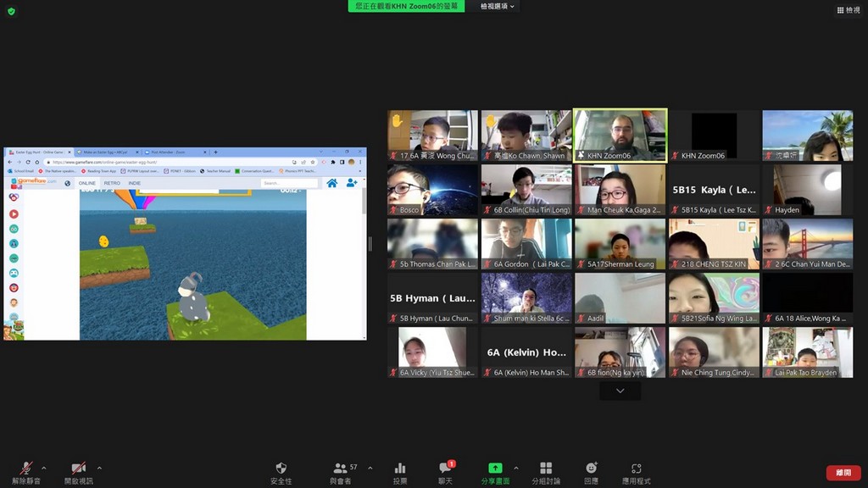Select Man Cheuk Ka, Gaga video tile
This screenshot has height=488, width=868.
(620, 189)
